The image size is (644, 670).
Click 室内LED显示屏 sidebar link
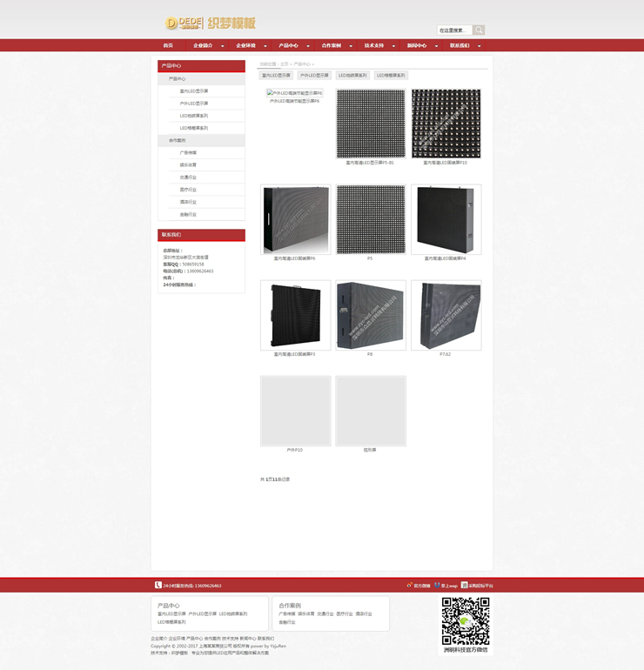click(194, 90)
